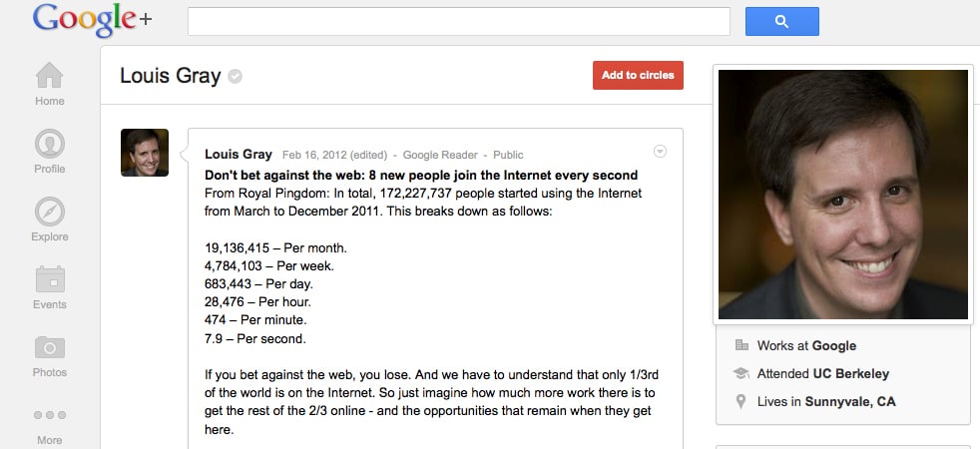The height and width of the screenshot is (449, 980).
Task: Click the Google Reader source link
Action: pyautogui.click(x=442, y=156)
